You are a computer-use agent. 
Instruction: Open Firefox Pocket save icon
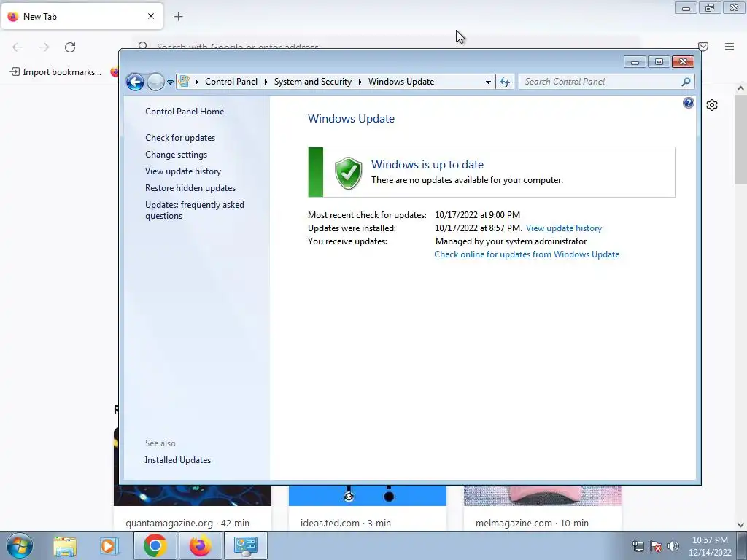(x=703, y=47)
